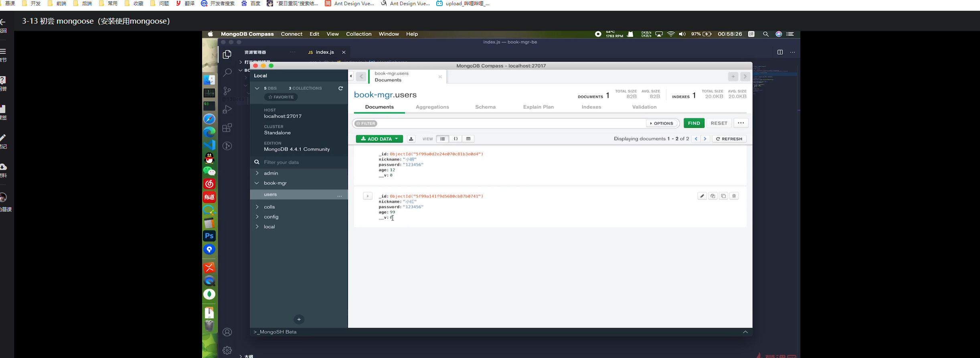Open the Manage gear in VS Code

point(227,350)
